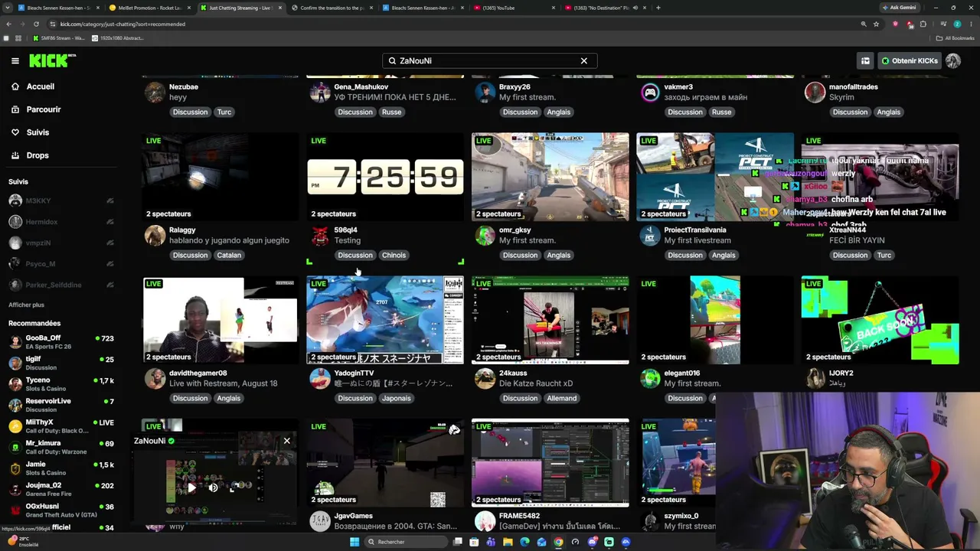The width and height of the screenshot is (980, 551).
Task: Open the Chrome three-dot menu
Action: (971, 24)
